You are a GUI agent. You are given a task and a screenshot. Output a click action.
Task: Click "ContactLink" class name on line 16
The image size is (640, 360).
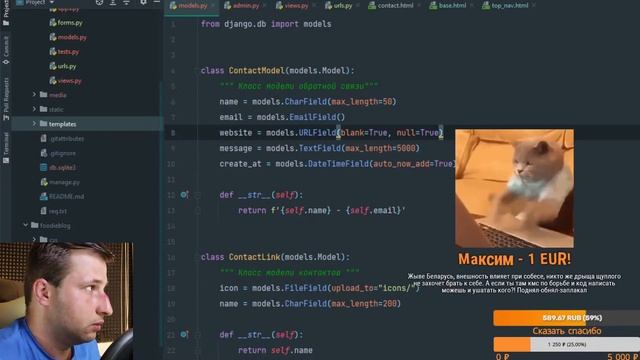click(x=254, y=257)
